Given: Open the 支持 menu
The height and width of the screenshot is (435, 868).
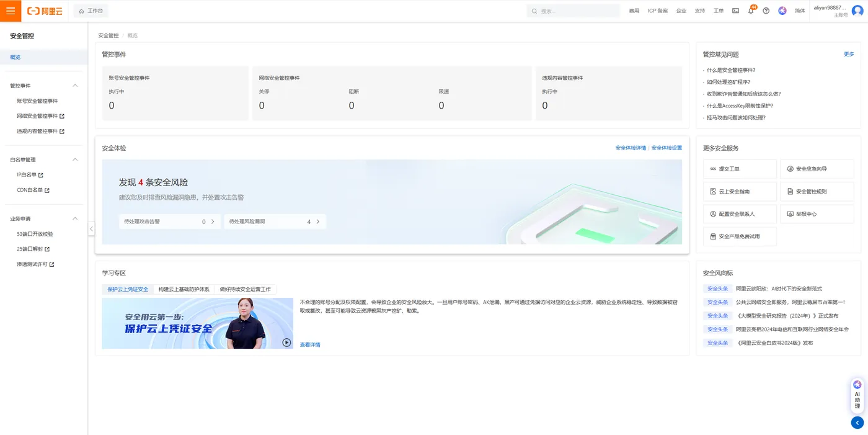Looking at the screenshot, I should tap(700, 11).
